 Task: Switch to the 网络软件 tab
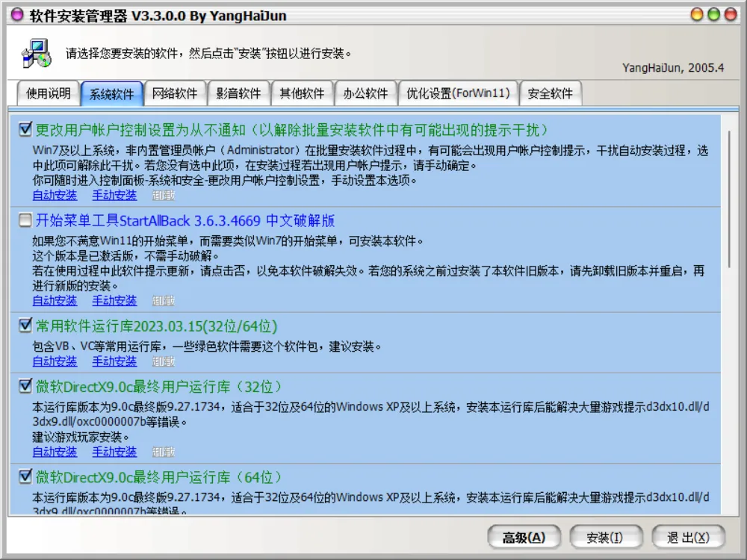(175, 93)
